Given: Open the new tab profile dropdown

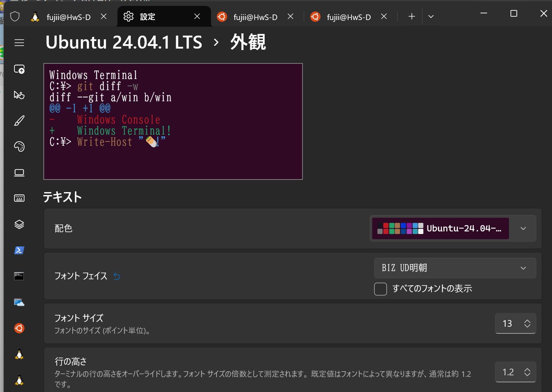Looking at the screenshot, I should (431, 16).
